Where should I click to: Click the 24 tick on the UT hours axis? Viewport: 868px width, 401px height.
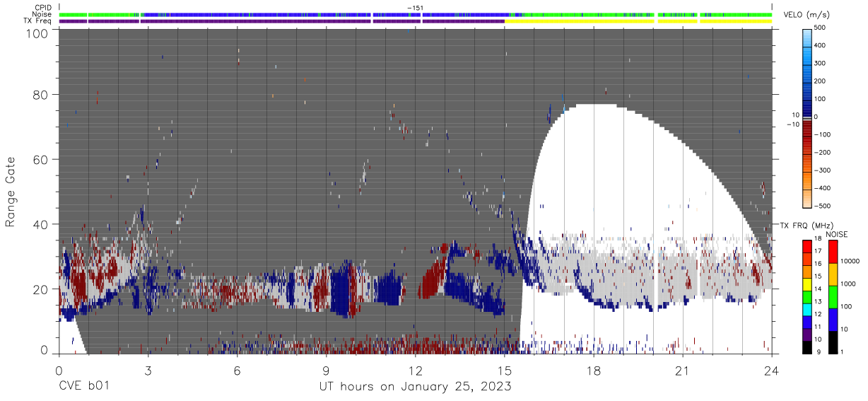tap(772, 371)
